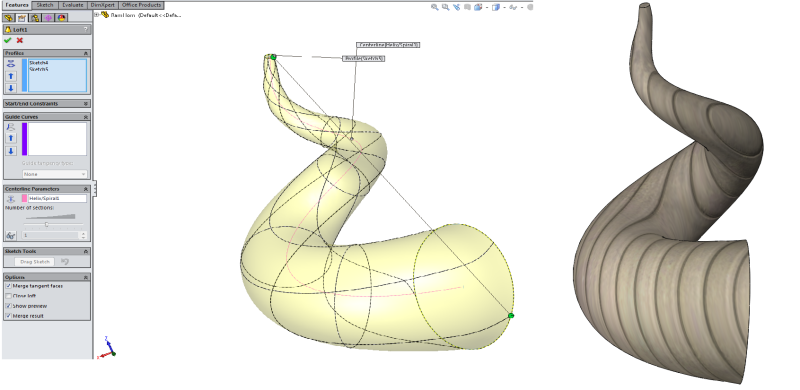This screenshot has width=800, height=390.
Task: Enable Close loft checkbox
Action: (x=8, y=296)
